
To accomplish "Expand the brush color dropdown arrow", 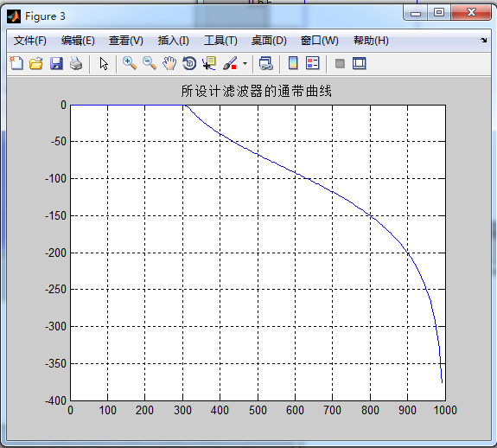I will click(245, 63).
